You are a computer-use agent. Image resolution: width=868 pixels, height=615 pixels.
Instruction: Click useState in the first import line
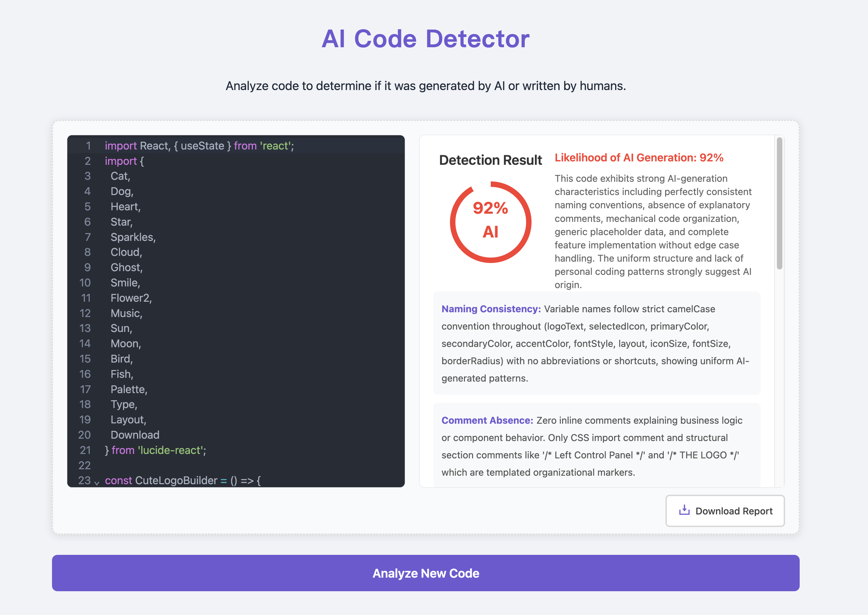(x=202, y=145)
